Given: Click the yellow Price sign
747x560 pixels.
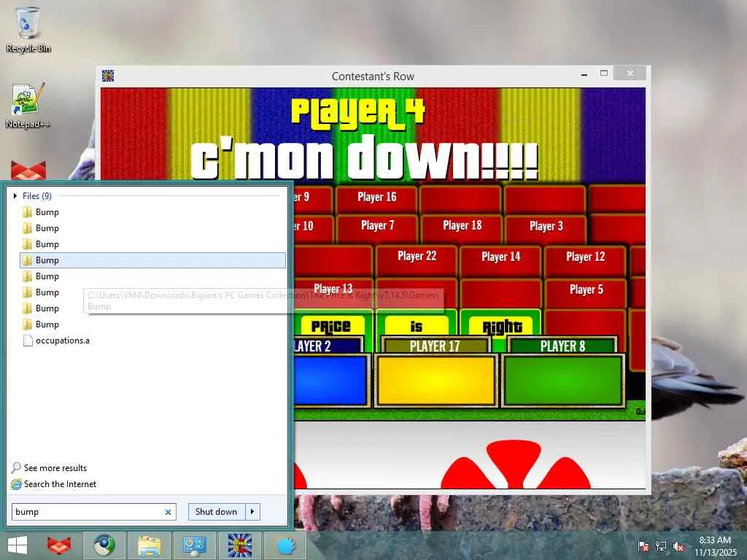Looking at the screenshot, I should click(x=332, y=326).
